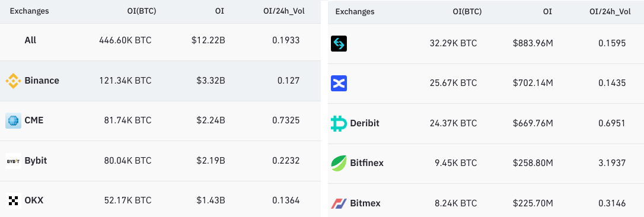The height and width of the screenshot is (217, 644).
Task: Open the Deribit exchange name link
Action: point(365,123)
